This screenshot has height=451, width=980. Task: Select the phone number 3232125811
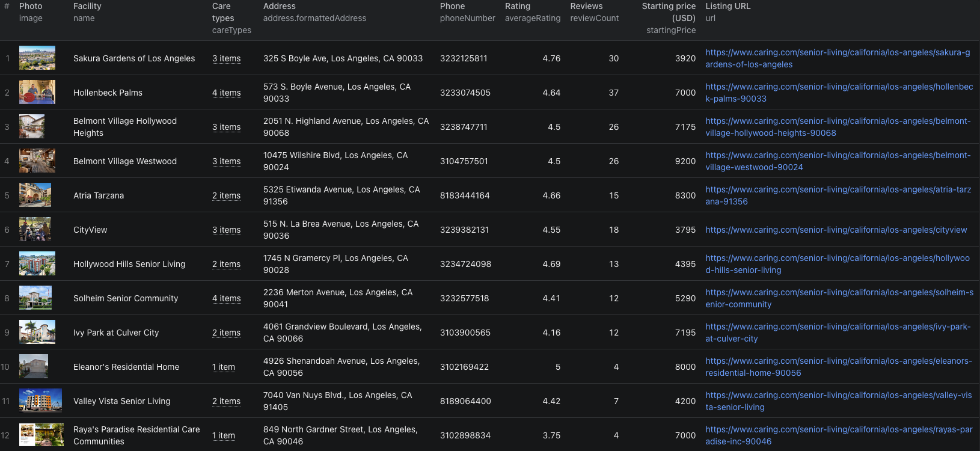[x=464, y=58]
